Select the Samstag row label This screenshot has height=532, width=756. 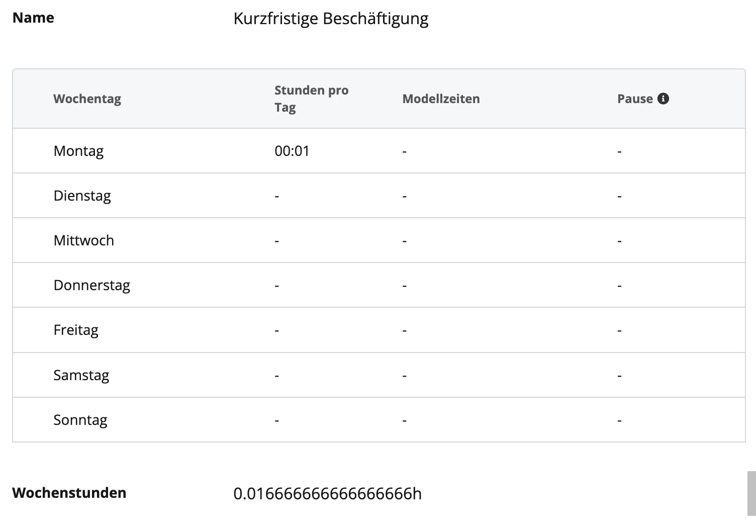click(81, 375)
